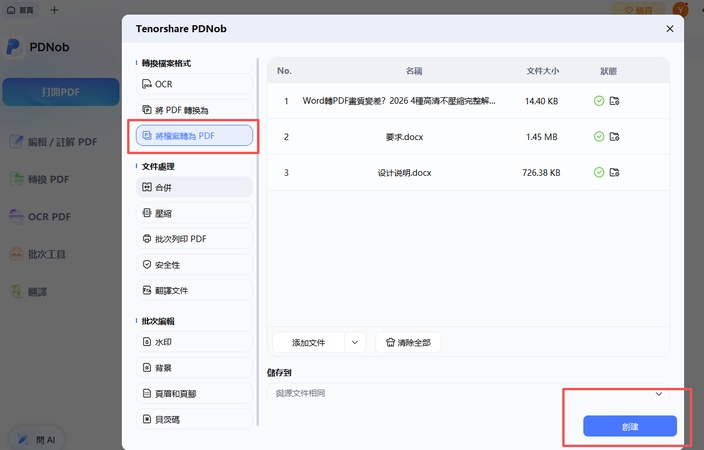Open 批次工具 in main sidebar
704x450 pixels.
(38, 254)
